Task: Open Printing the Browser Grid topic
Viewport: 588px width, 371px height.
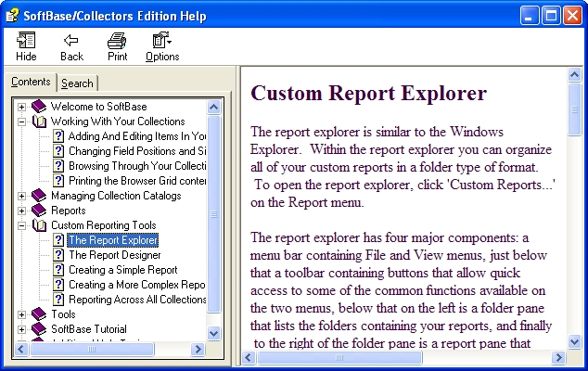Action: 137,181
